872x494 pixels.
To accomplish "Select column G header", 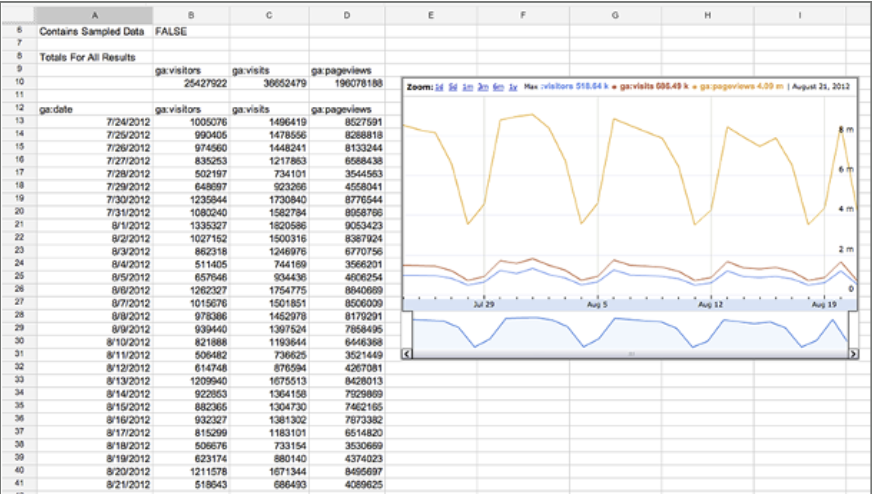I will click(x=615, y=16).
